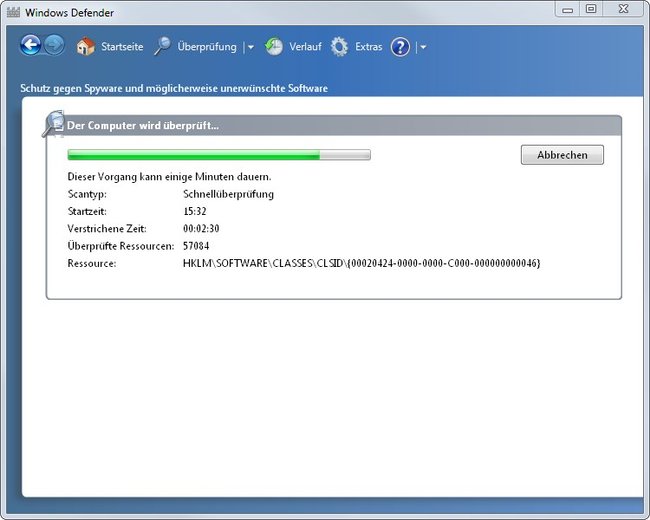650x520 pixels.
Task: Click the Überprüfung label
Action: click(207, 46)
